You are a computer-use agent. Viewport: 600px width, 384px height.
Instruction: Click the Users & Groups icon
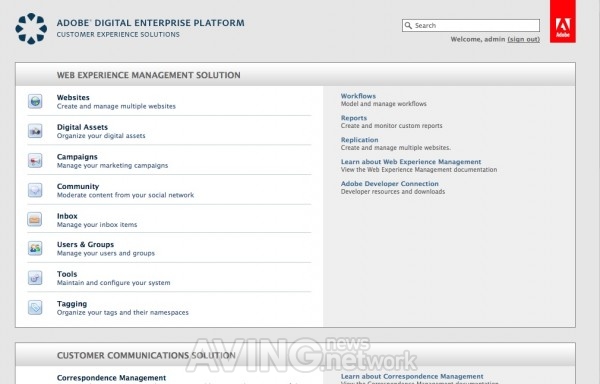pyautogui.click(x=35, y=248)
